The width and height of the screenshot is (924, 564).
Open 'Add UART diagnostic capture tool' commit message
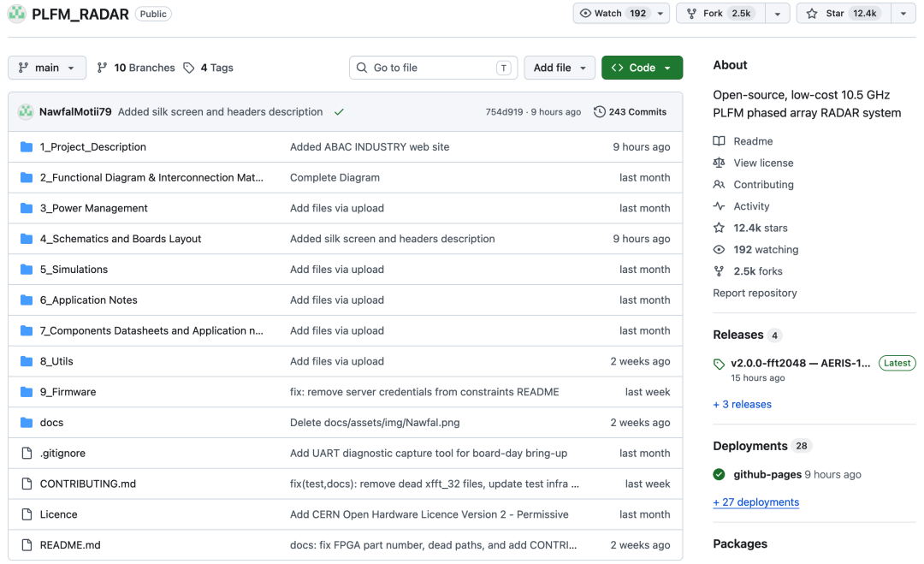(429, 454)
